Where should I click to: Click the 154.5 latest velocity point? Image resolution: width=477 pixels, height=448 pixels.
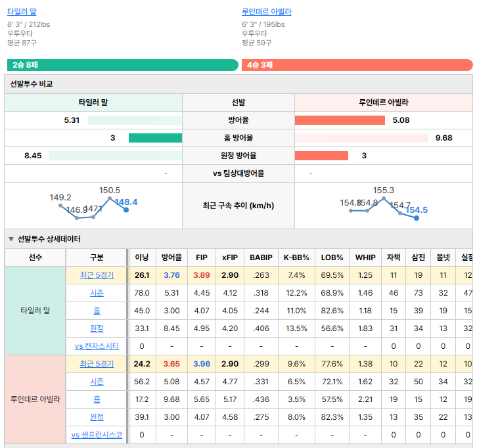[x=417, y=218]
